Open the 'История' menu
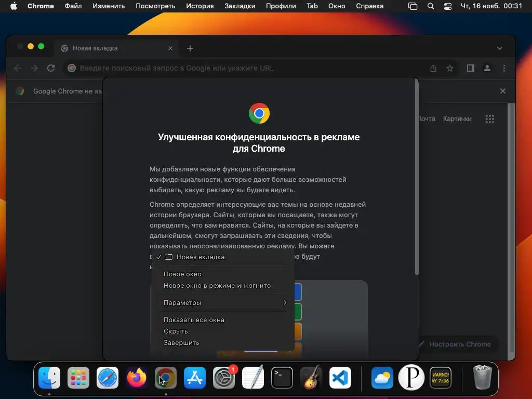 click(x=200, y=6)
